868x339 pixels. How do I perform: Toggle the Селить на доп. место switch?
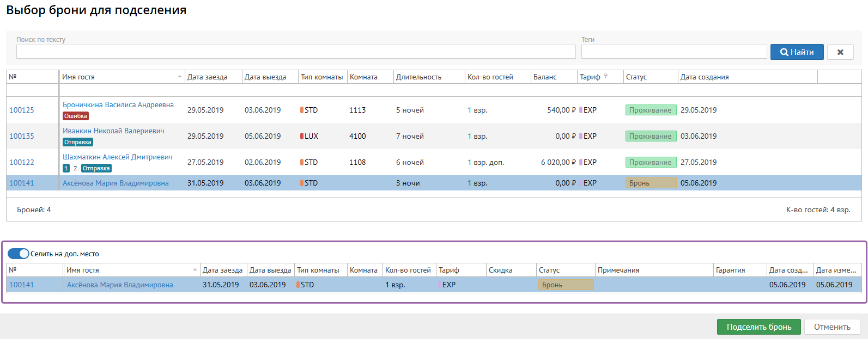(18, 254)
